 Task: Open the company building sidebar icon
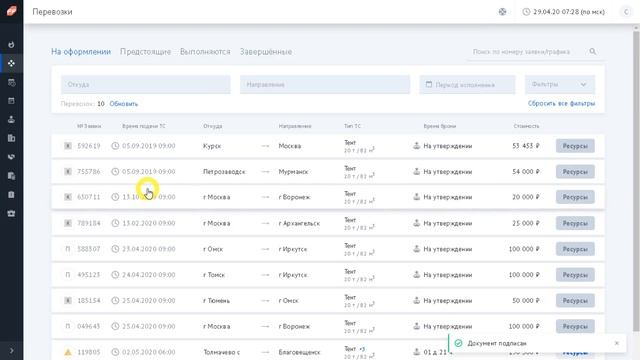pyautogui.click(x=11, y=138)
